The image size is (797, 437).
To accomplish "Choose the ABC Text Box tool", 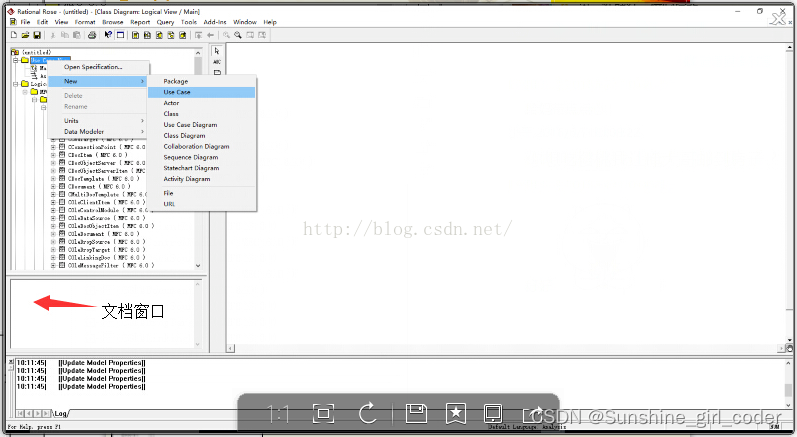I will click(217, 62).
